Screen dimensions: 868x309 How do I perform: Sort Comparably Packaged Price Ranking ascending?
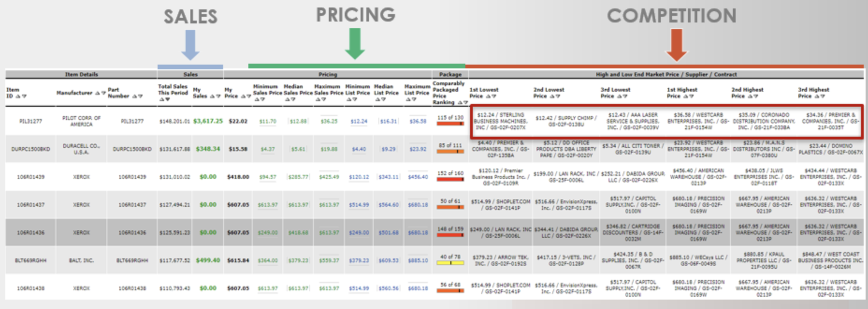(x=460, y=103)
